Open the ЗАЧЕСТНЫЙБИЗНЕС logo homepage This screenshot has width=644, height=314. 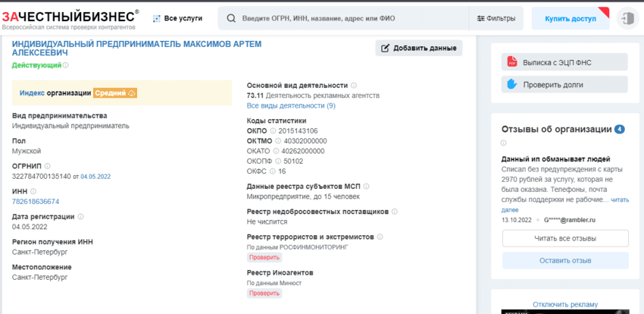click(70, 18)
